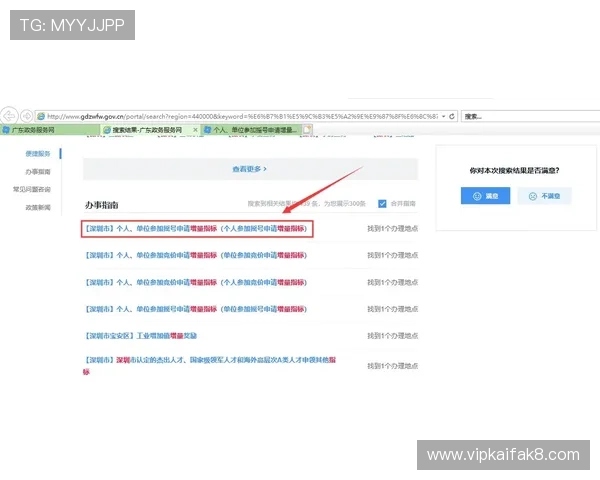Click the 你对本次搜索结果是否满意? prompt text
The width and height of the screenshot is (600, 480).
514,171
